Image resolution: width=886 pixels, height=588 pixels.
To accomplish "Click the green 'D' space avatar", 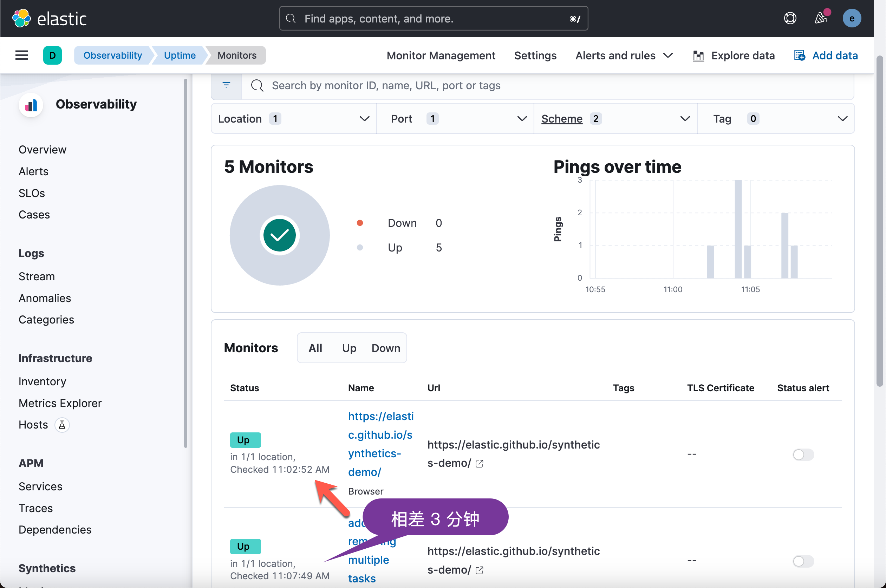I will [52, 55].
